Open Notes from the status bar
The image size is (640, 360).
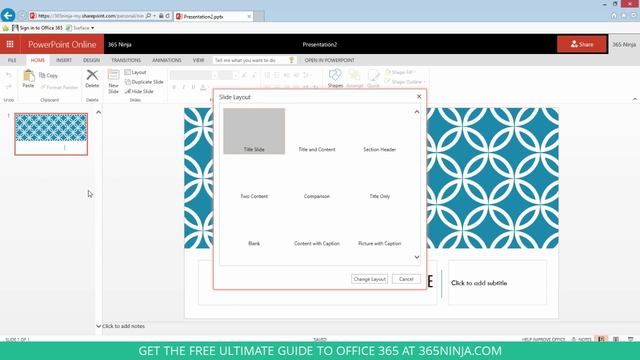(582, 339)
